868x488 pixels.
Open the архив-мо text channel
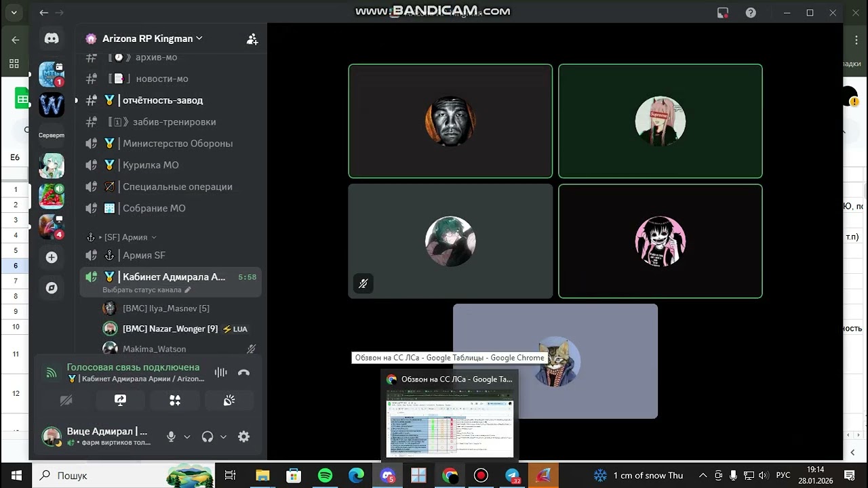point(170,57)
